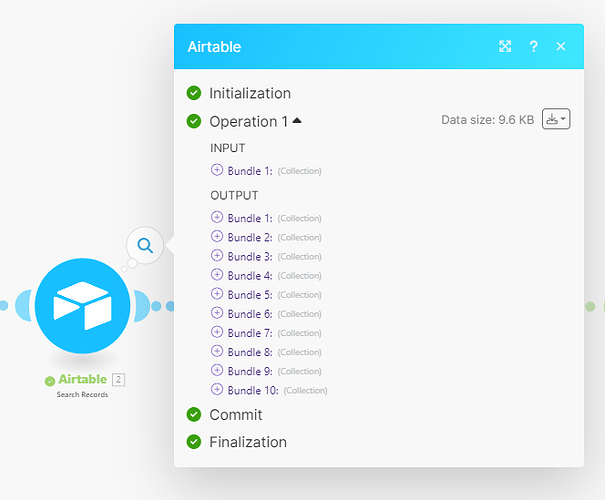Close the Airtable output panel

(x=561, y=46)
